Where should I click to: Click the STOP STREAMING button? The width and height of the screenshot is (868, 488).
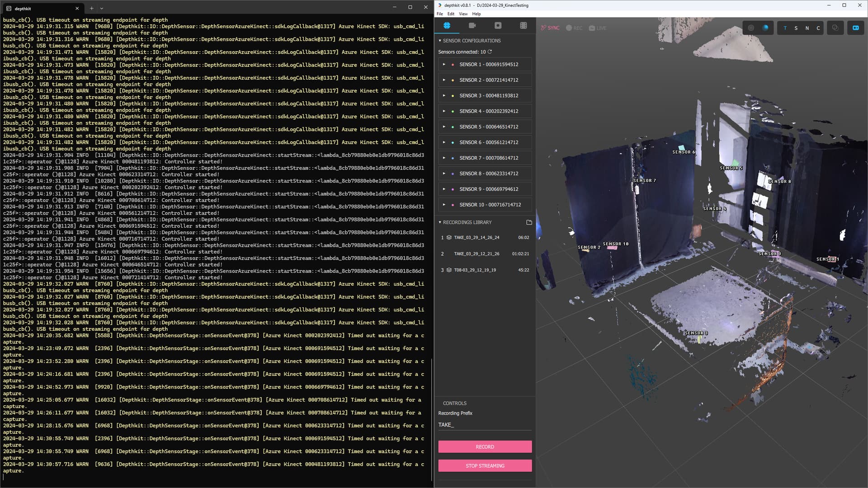(x=485, y=466)
